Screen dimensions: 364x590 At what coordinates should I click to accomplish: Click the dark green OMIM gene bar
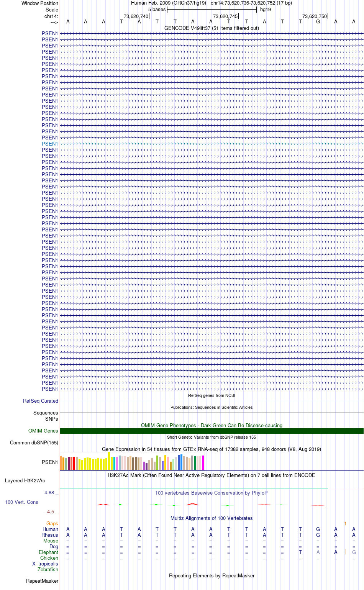(x=212, y=431)
